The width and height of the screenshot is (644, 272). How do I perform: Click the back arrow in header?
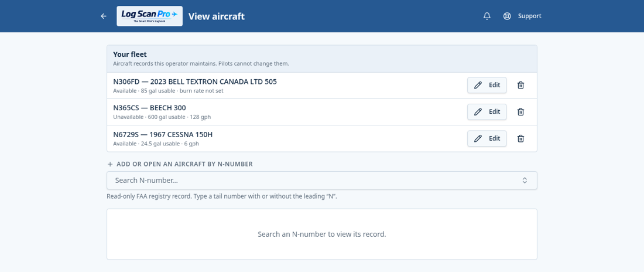[x=104, y=16]
